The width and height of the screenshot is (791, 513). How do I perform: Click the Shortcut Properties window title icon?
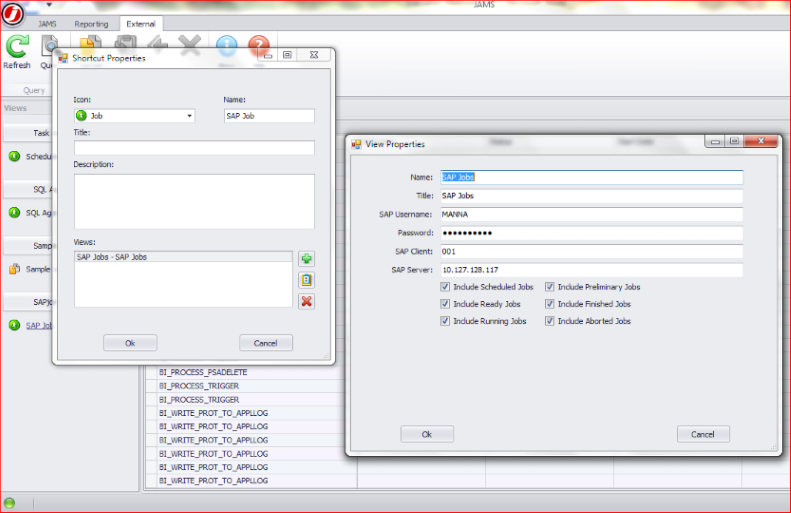click(x=63, y=59)
